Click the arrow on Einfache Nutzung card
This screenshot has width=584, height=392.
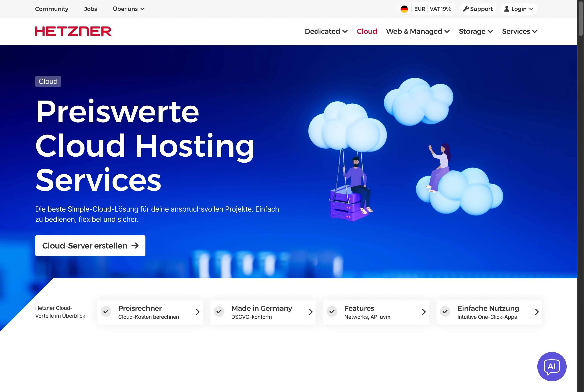[x=537, y=312]
